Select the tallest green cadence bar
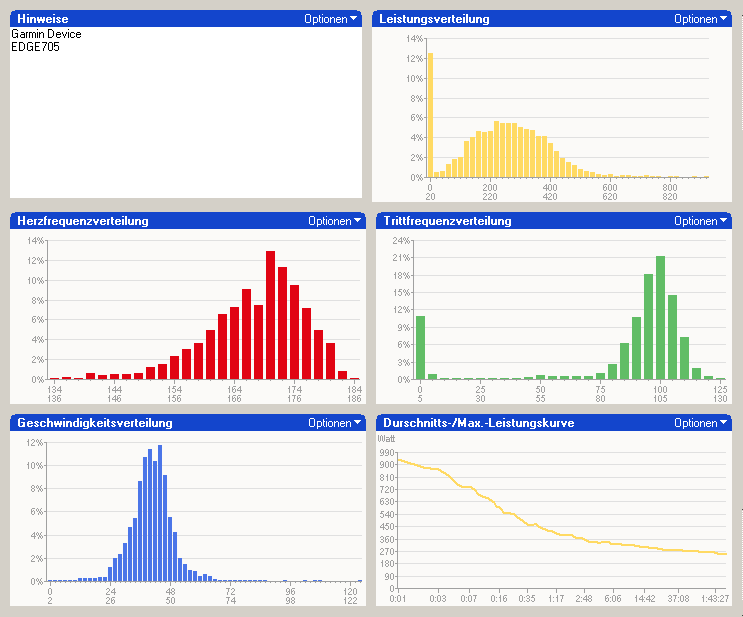Viewport: 743px width, 617px height. click(660, 318)
